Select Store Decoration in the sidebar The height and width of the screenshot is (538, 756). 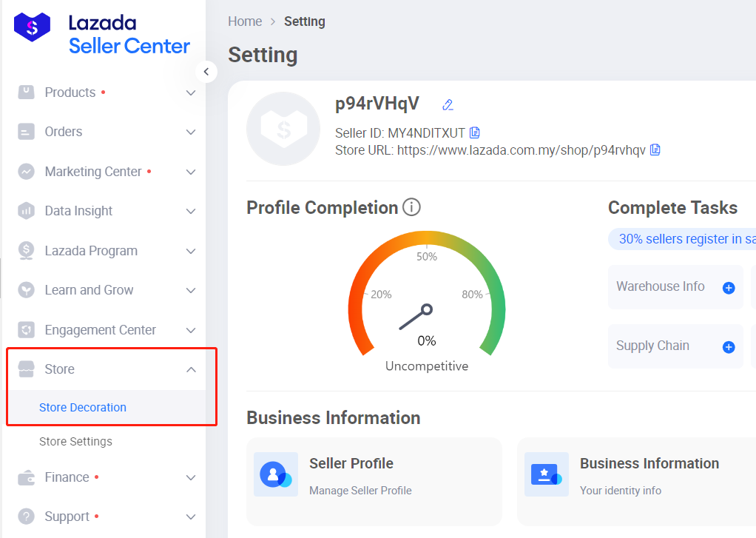[83, 407]
